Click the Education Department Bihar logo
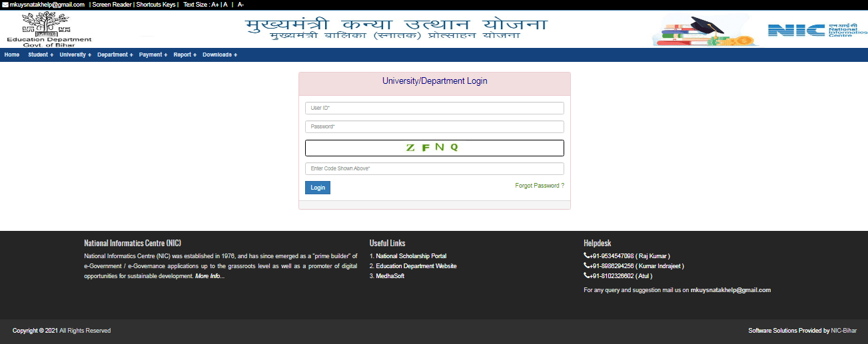 49,29
